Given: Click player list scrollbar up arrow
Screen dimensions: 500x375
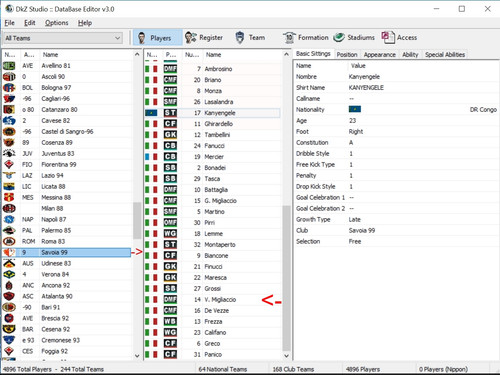Looking at the screenshot, I should (x=286, y=54).
